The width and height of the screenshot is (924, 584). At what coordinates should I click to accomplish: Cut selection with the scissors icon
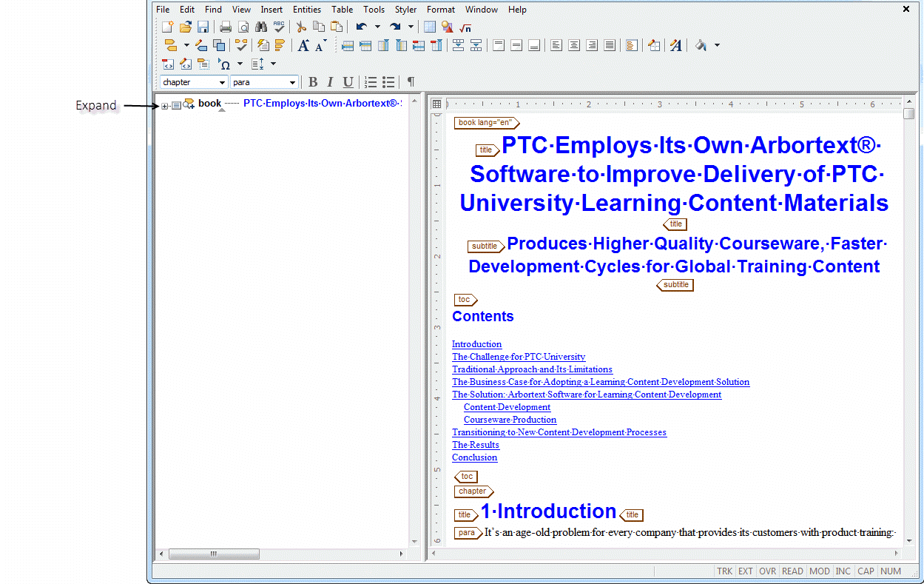click(301, 27)
